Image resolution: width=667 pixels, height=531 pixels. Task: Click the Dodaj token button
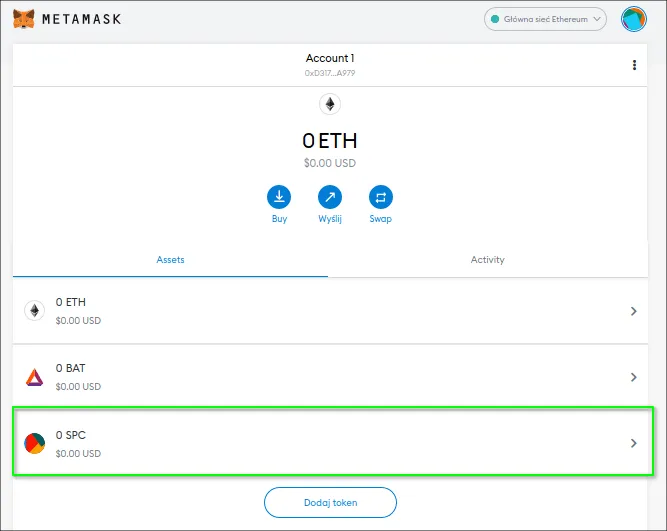tap(330, 502)
